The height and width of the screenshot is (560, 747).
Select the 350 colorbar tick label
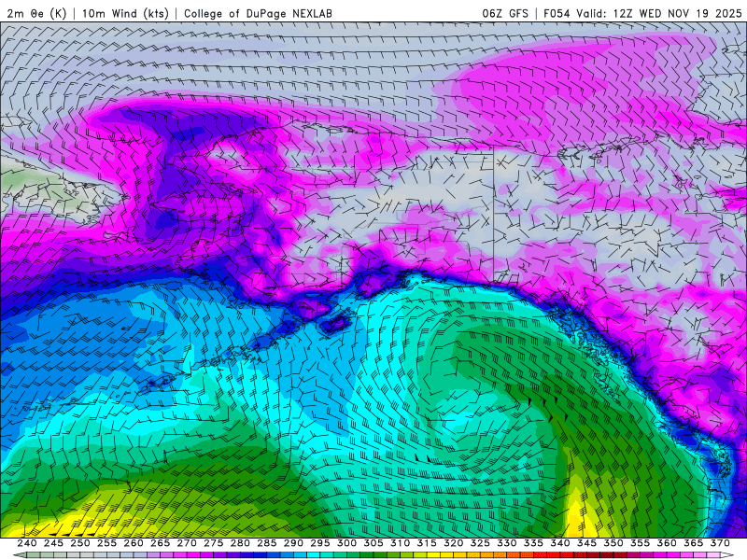tap(613, 543)
